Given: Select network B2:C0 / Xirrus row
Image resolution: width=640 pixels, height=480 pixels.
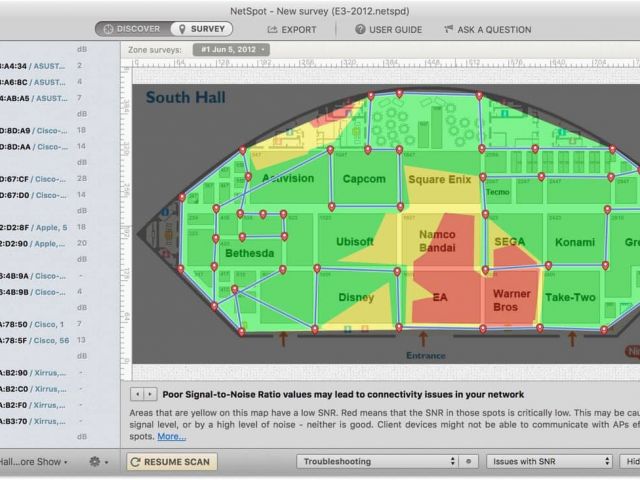Looking at the screenshot, I should [60, 389].
